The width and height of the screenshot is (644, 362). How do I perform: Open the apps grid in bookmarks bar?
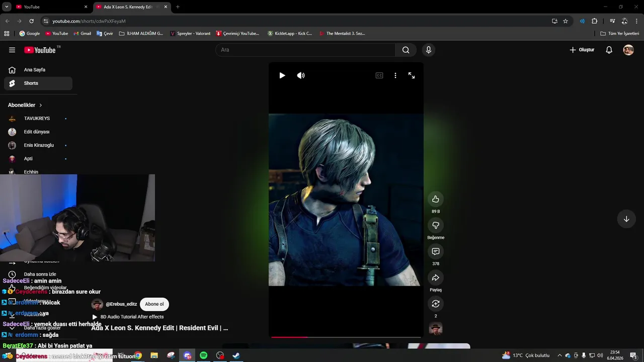pyautogui.click(x=7, y=34)
